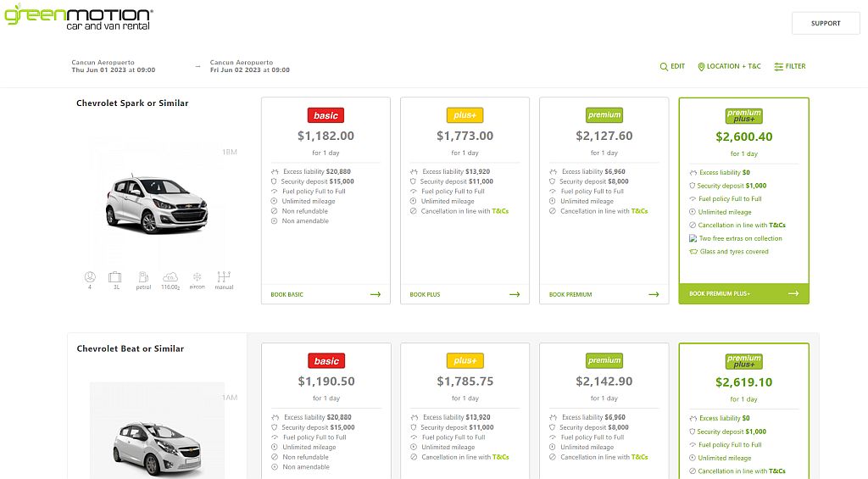Open the Filter options

[790, 66]
